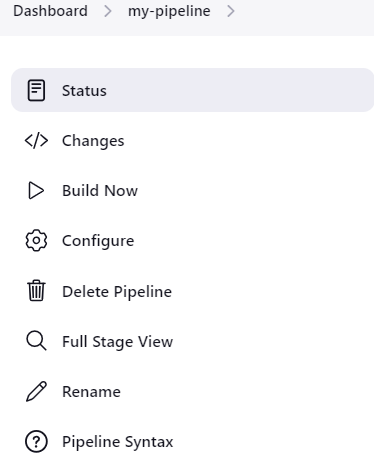The width and height of the screenshot is (374, 465).
Task: Open the my-pipeline breadcrumb link
Action: pyautogui.click(x=169, y=11)
